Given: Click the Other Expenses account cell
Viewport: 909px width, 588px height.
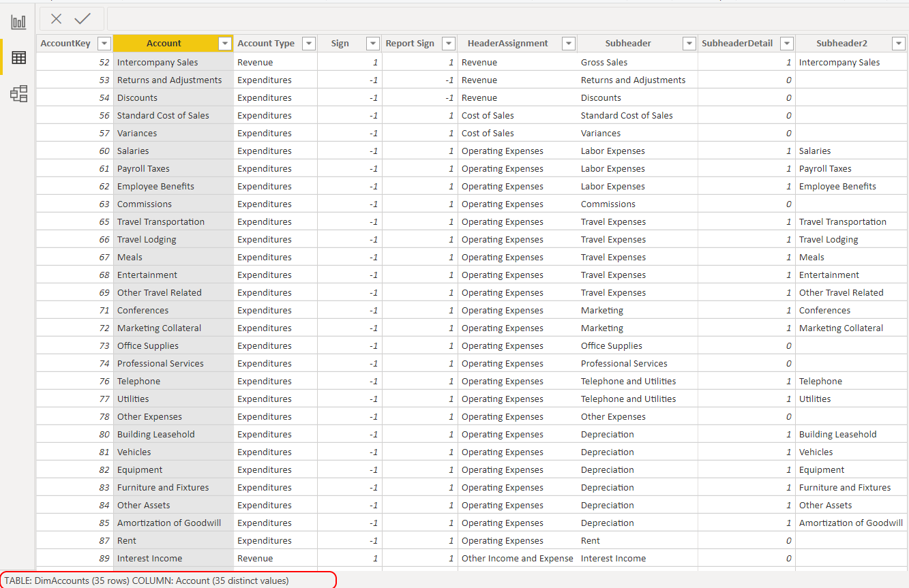Looking at the screenshot, I should tap(173, 416).
